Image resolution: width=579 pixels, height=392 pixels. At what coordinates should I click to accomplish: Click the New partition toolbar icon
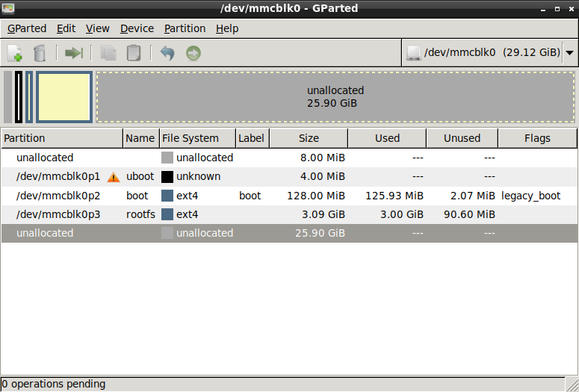point(15,53)
